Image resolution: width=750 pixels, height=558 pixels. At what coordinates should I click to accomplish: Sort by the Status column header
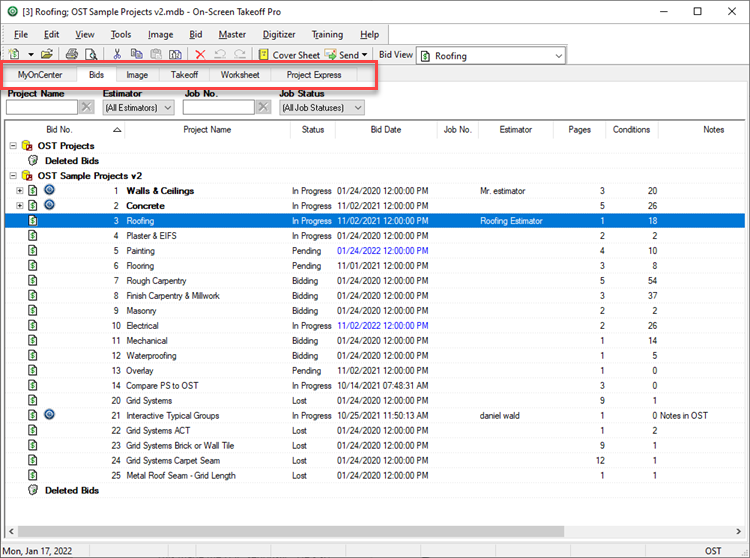point(313,130)
